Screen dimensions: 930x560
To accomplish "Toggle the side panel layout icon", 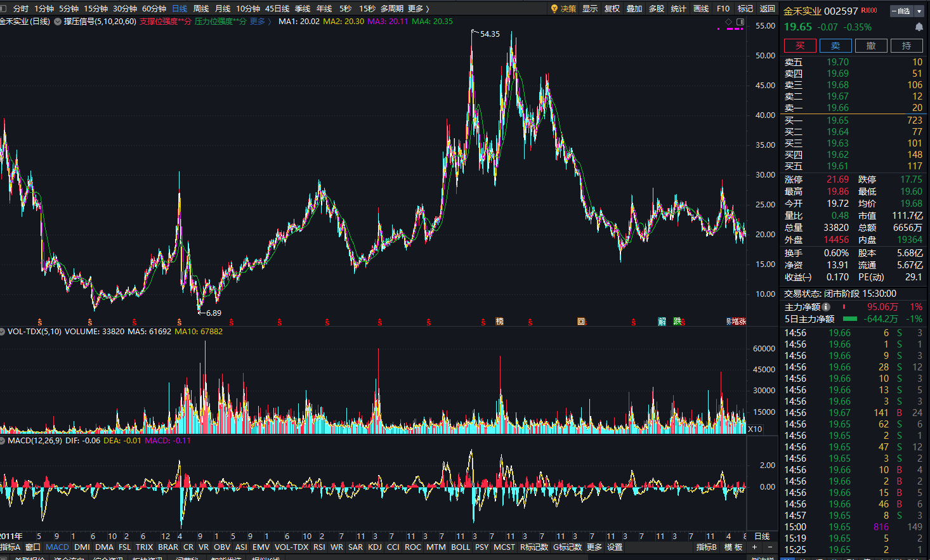I will point(740,22).
